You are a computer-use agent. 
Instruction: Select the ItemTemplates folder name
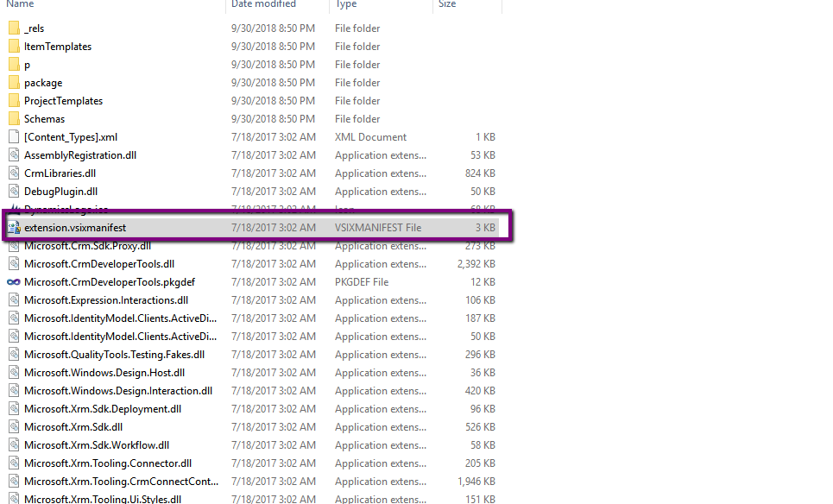point(57,47)
